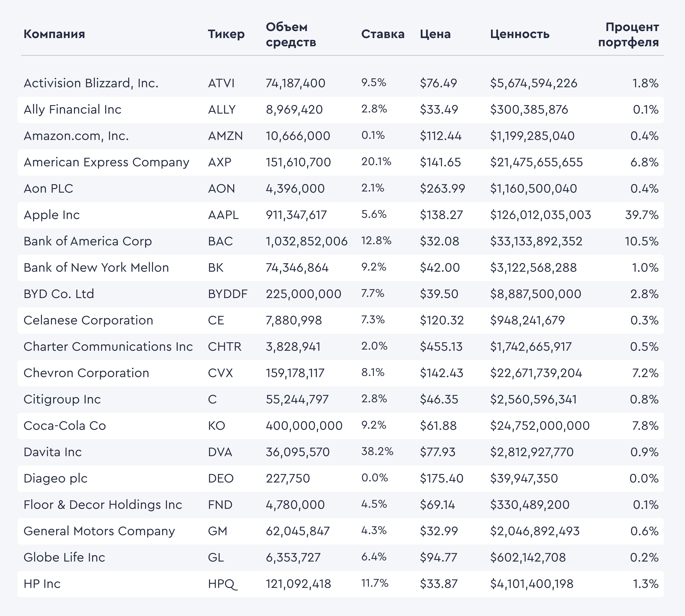The image size is (685, 616).
Task: Select the Diageo plc name
Action: point(55,479)
